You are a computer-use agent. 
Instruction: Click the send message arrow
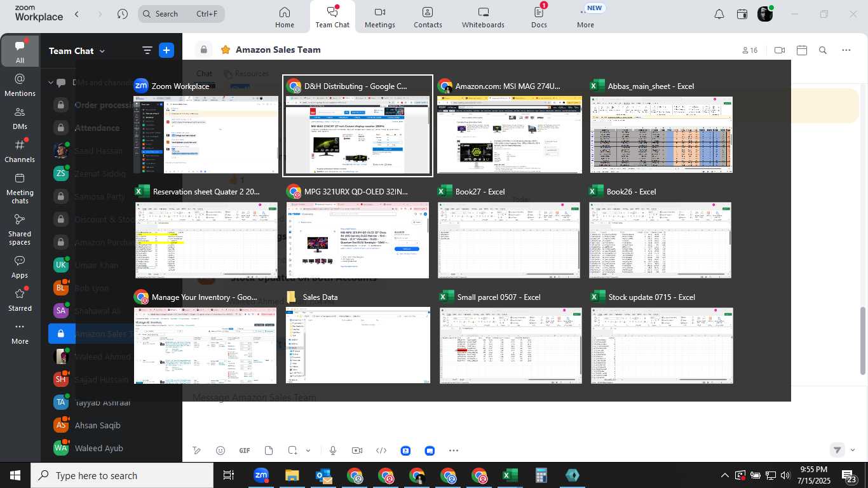point(837,450)
